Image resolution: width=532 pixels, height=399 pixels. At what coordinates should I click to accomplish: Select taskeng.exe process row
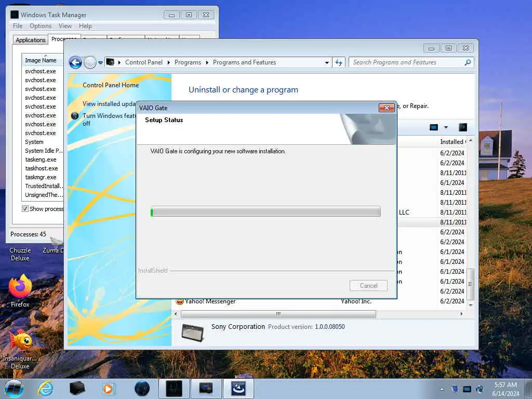coord(41,159)
